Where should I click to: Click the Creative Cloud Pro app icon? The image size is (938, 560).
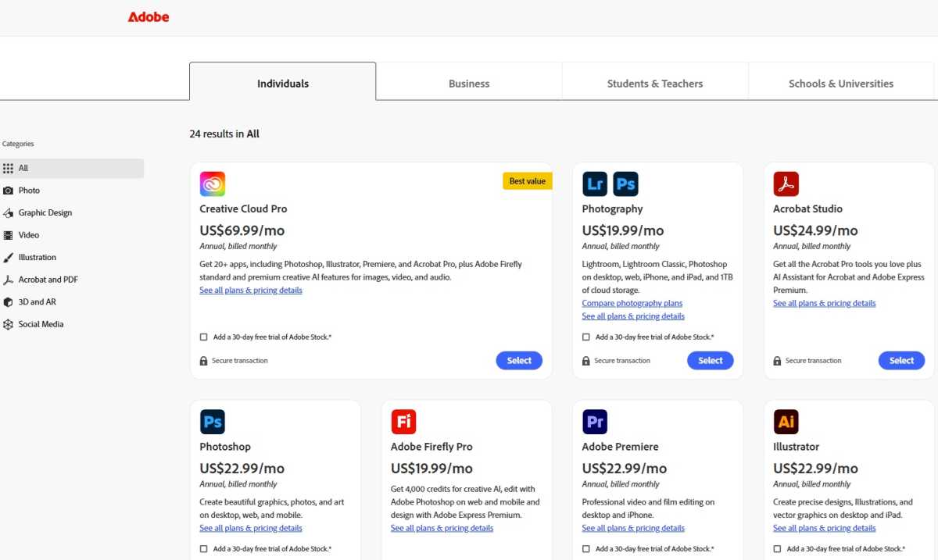click(213, 183)
